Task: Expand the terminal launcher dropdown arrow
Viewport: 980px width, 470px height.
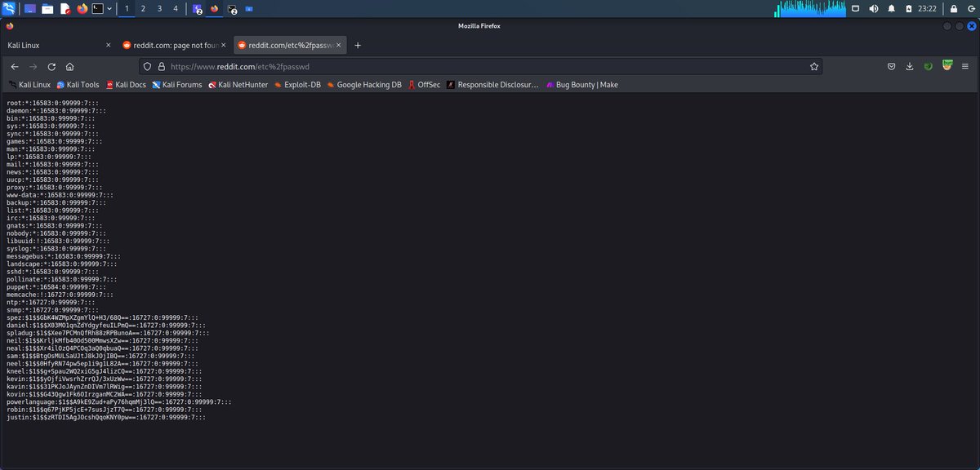Action: point(109,9)
